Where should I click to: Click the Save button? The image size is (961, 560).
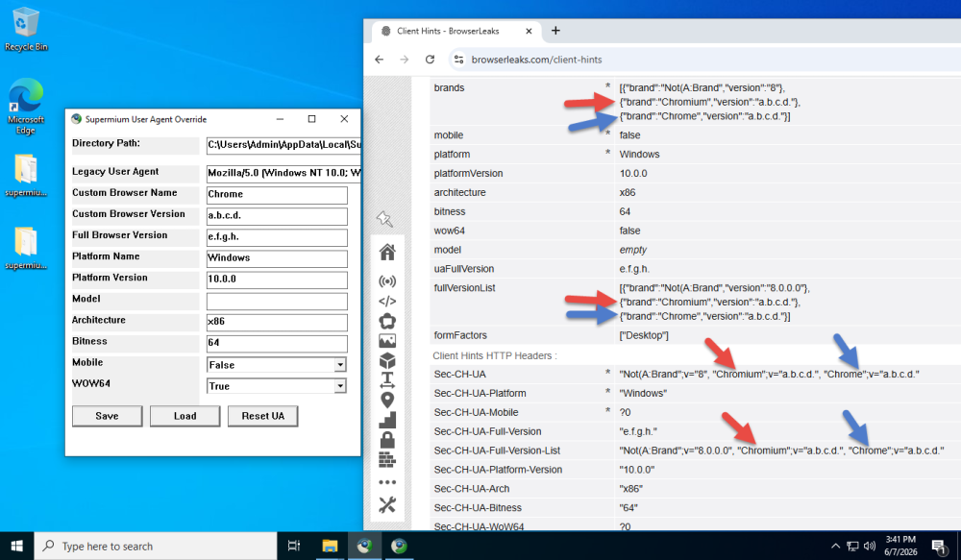(x=108, y=416)
